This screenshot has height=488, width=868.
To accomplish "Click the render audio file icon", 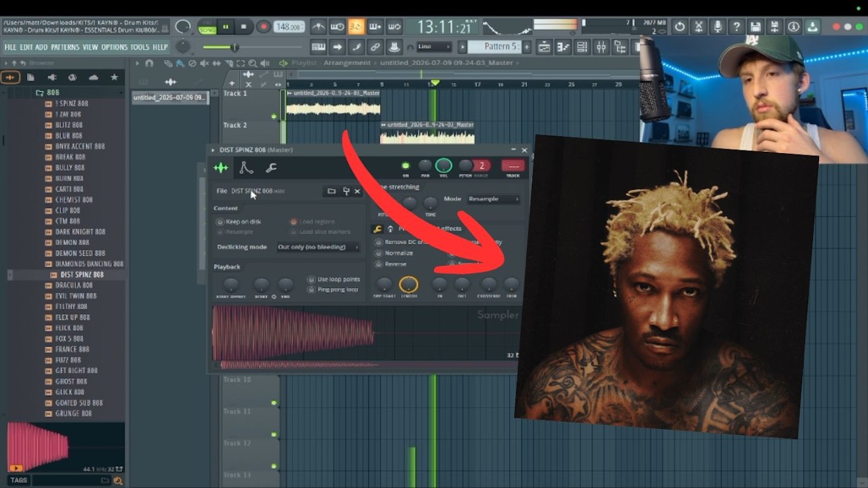I will (774, 27).
